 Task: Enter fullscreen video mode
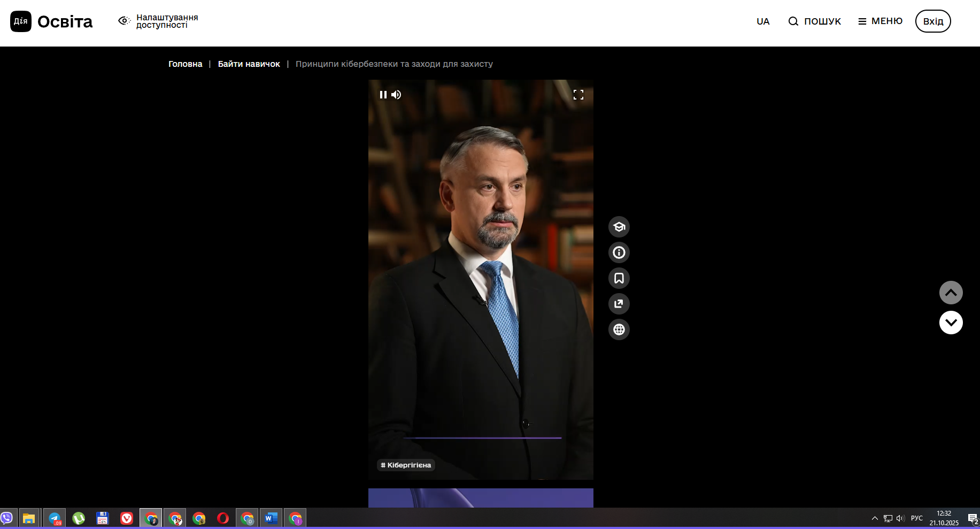pos(578,95)
